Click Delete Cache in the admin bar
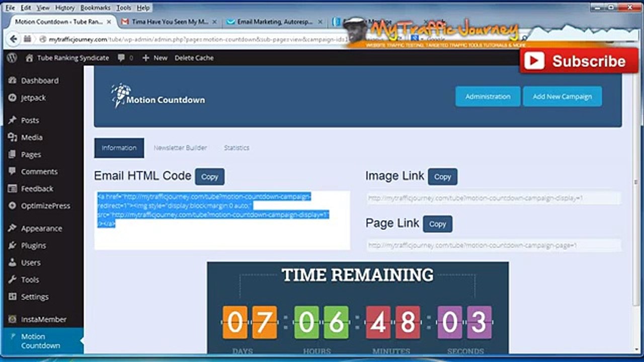 pos(194,58)
